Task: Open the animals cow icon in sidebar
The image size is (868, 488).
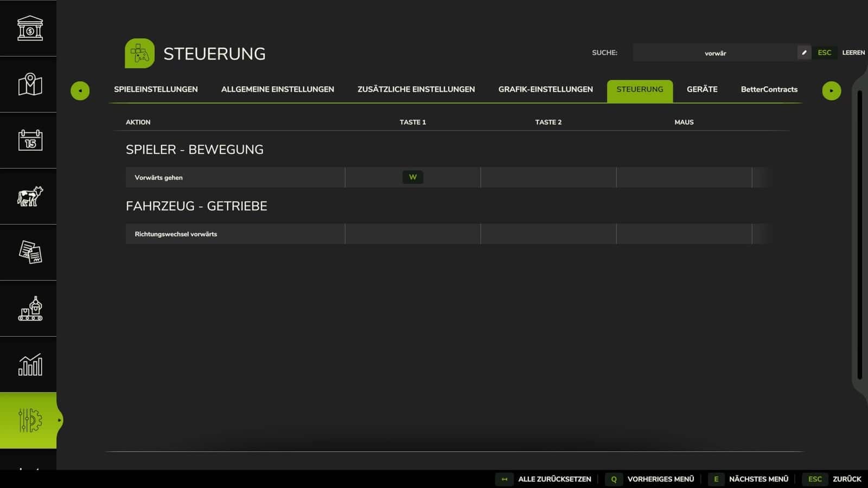Action: point(30,196)
